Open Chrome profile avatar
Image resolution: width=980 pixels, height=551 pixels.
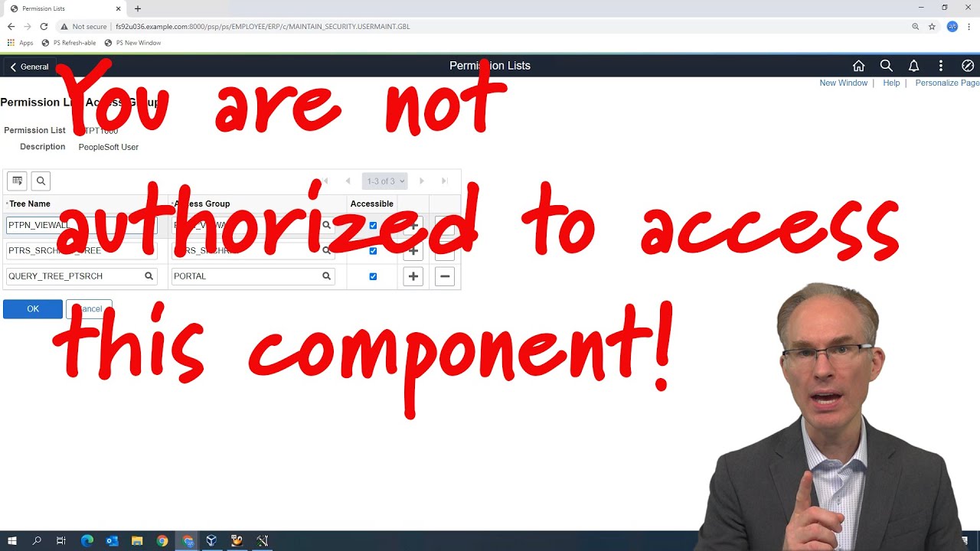tap(952, 26)
